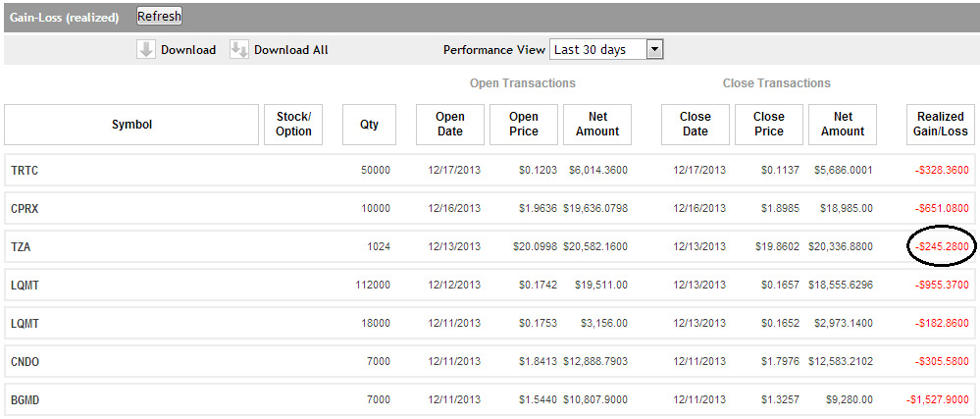The image size is (980, 419).
Task: Sort by Open Price column header
Action: (524, 125)
